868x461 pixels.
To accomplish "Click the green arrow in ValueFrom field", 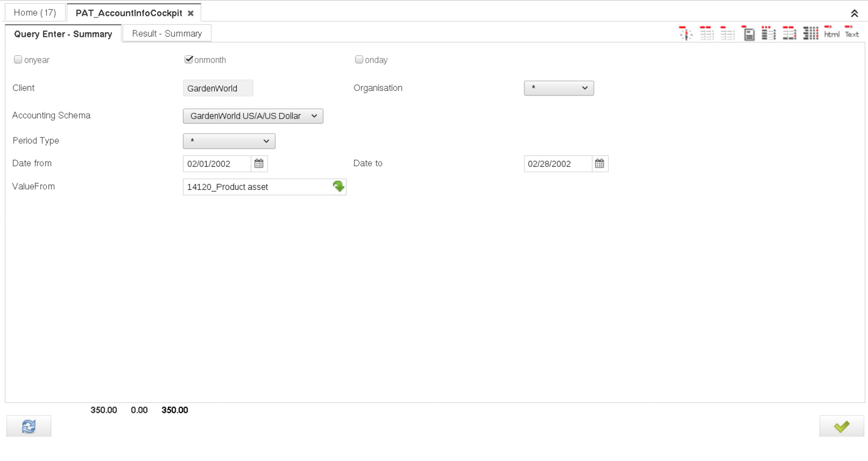I will pos(338,186).
